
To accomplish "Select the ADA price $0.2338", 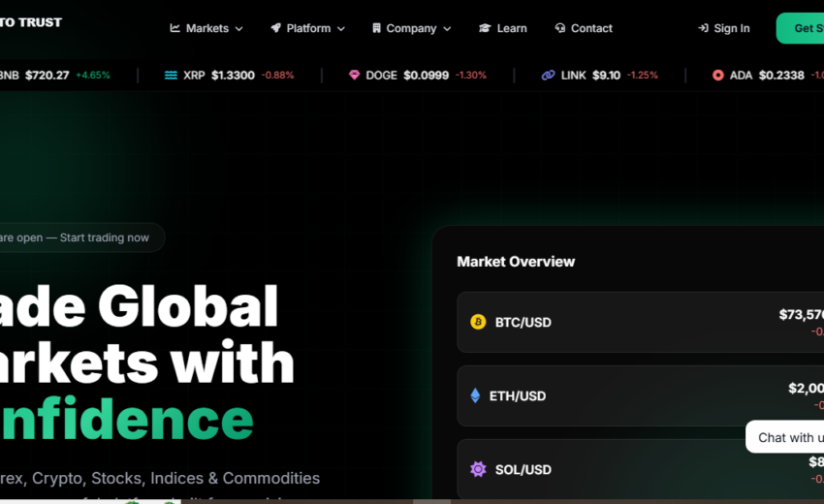I will [781, 76].
